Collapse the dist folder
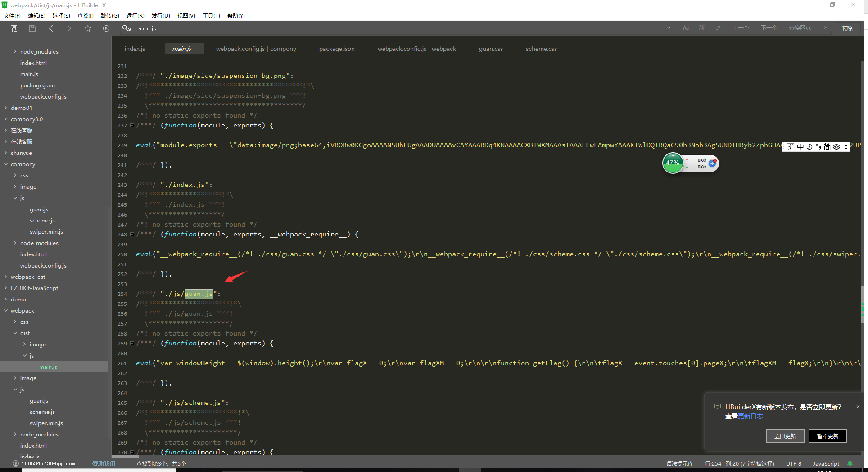The height and width of the screenshot is (472, 868). (15, 333)
